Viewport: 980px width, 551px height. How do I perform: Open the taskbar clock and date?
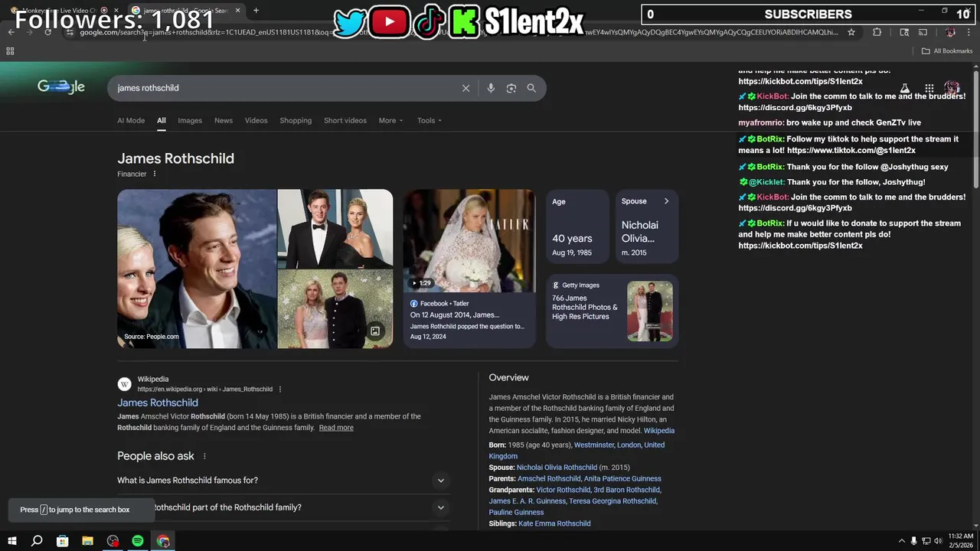coord(960,541)
